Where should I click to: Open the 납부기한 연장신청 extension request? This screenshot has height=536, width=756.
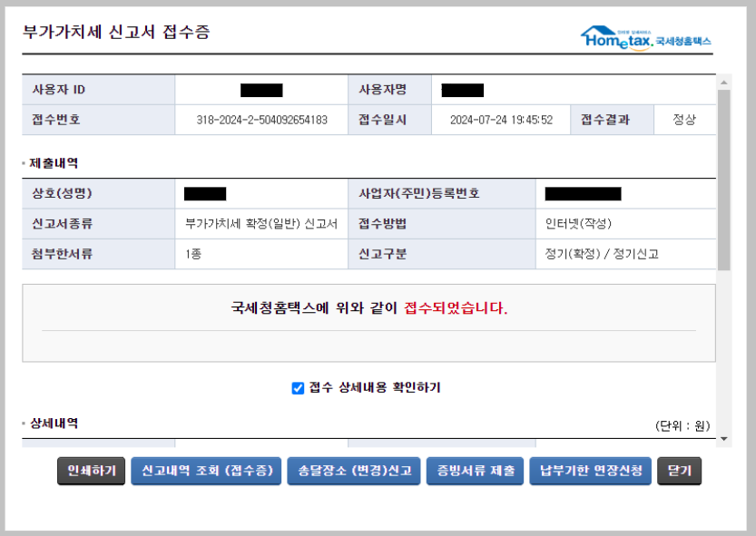(590, 471)
